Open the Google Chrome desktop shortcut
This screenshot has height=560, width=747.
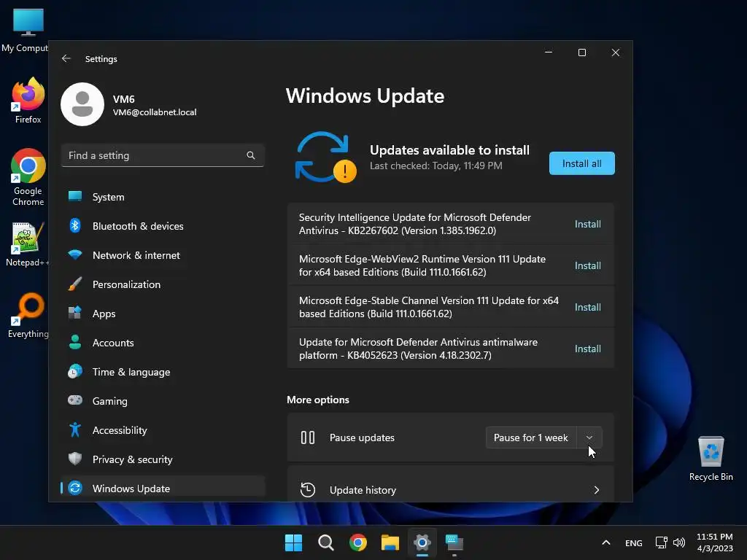pyautogui.click(x=28, y=177)
